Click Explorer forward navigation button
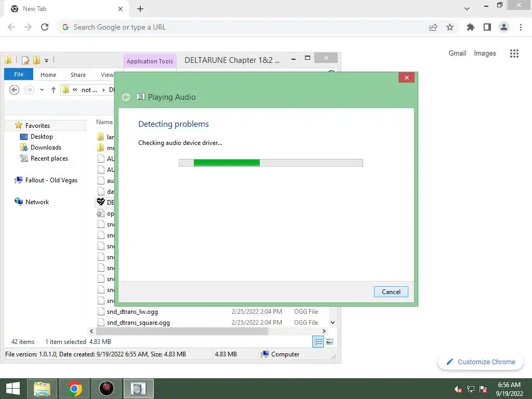The width and height of the screenshot is (532, 399). (x=29, y=90)
